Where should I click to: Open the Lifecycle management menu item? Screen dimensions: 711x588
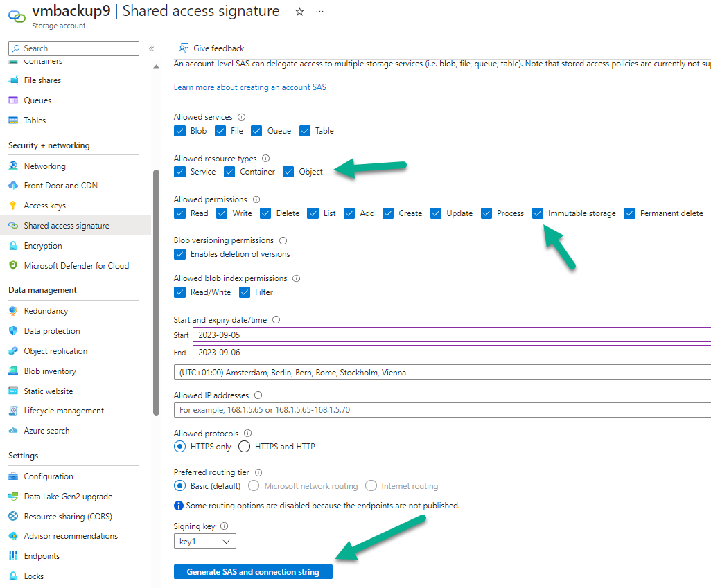pos(64,411)
